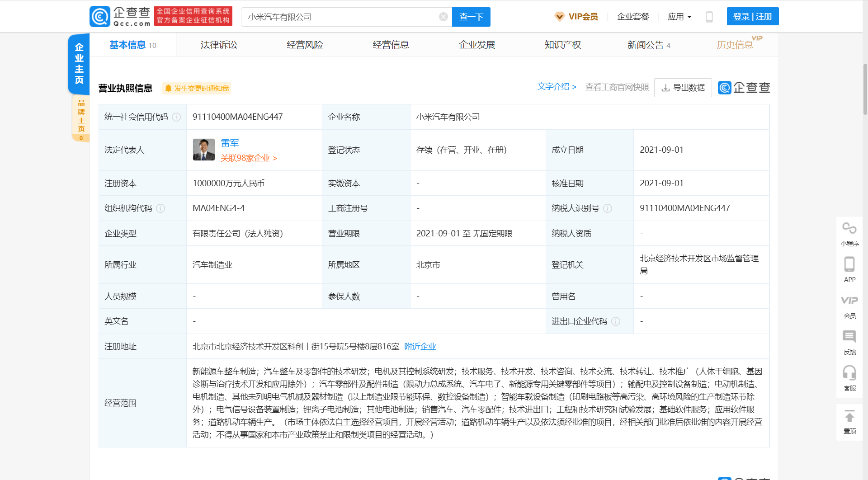
Task: Open info icon beside 统一社会信用代码
Action: tap(176, 117)
